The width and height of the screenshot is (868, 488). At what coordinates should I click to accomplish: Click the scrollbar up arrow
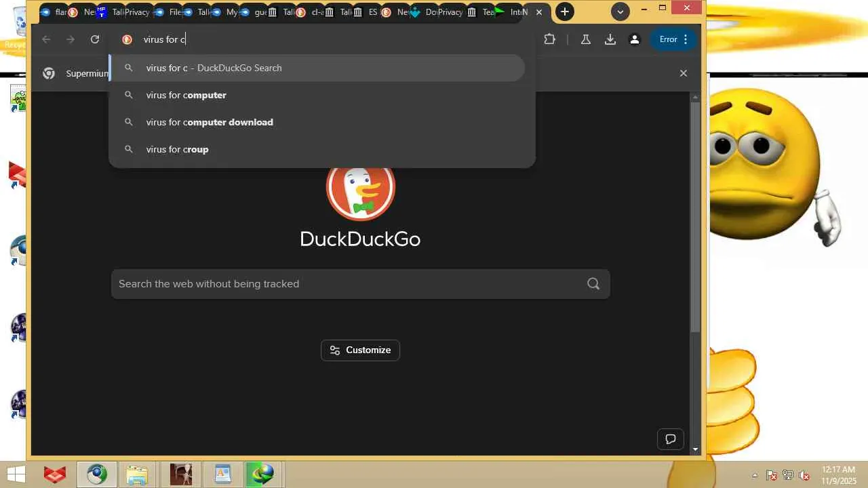[695, 98]
